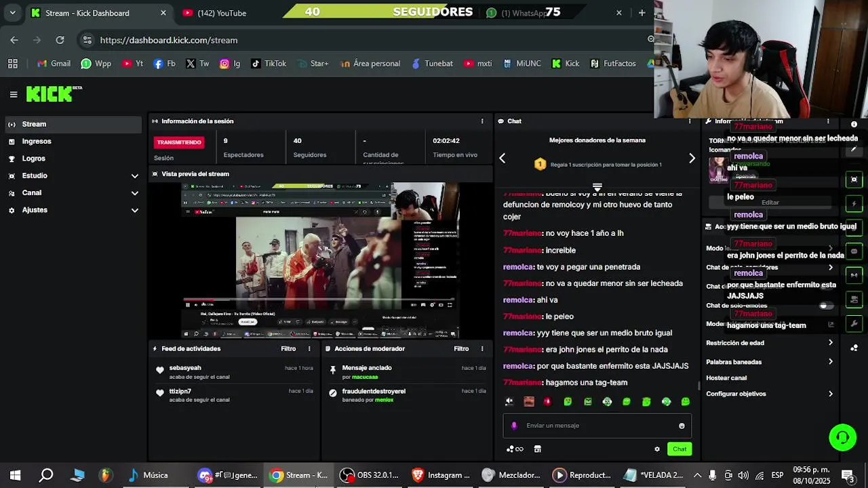The width and height of the screenshot is (868, 488).
Task: Select the first emote in chat bar
Action: (x=509, y=402)
